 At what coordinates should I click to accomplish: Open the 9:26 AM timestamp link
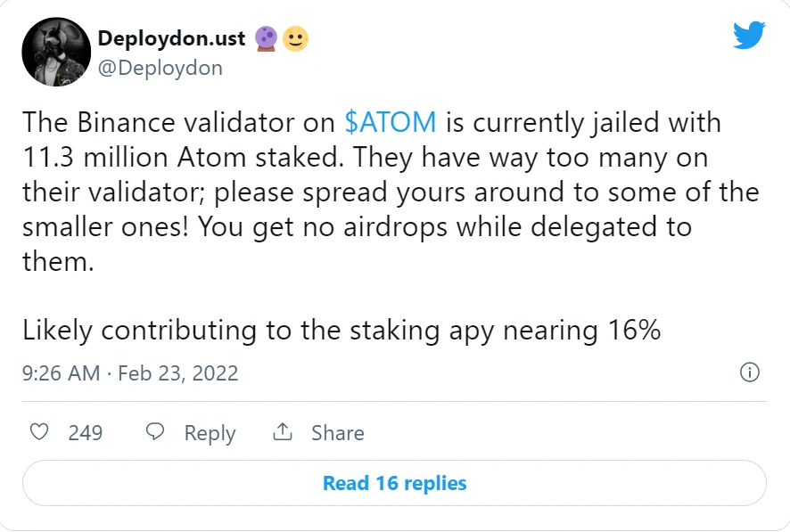[x=61, y=373]
